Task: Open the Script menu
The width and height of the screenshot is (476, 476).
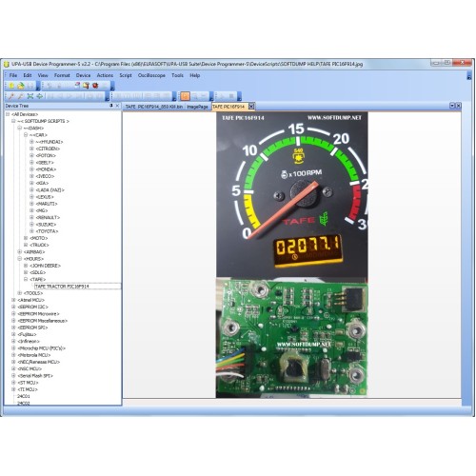Action: pyautogui.click(x=126, y=75)
